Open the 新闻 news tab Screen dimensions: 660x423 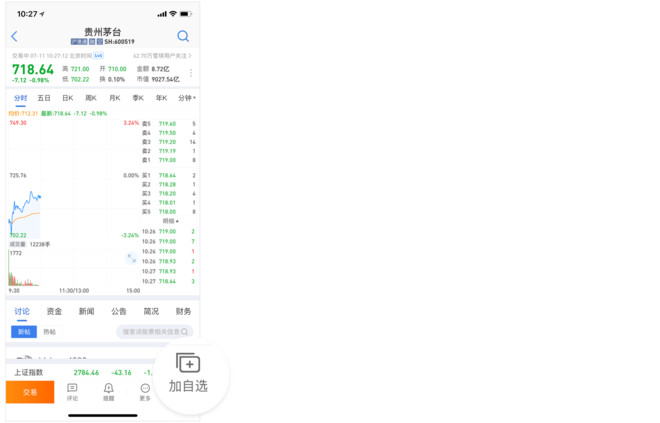[x=86, y=311]
